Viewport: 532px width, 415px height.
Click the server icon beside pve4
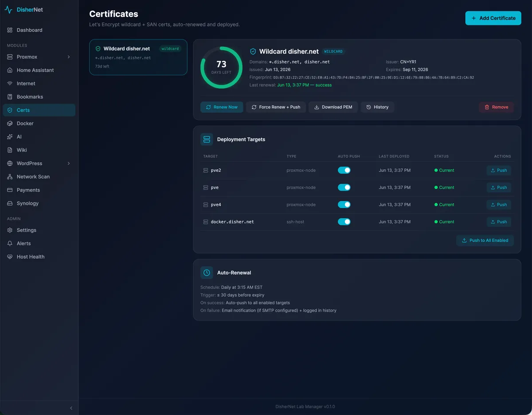pyautogui.click(x=206, y=205)
